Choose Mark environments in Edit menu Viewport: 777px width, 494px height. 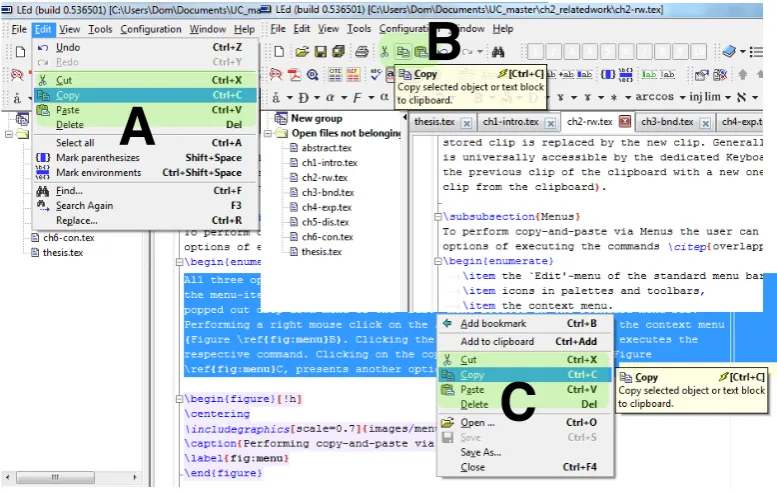coord(146,172)
